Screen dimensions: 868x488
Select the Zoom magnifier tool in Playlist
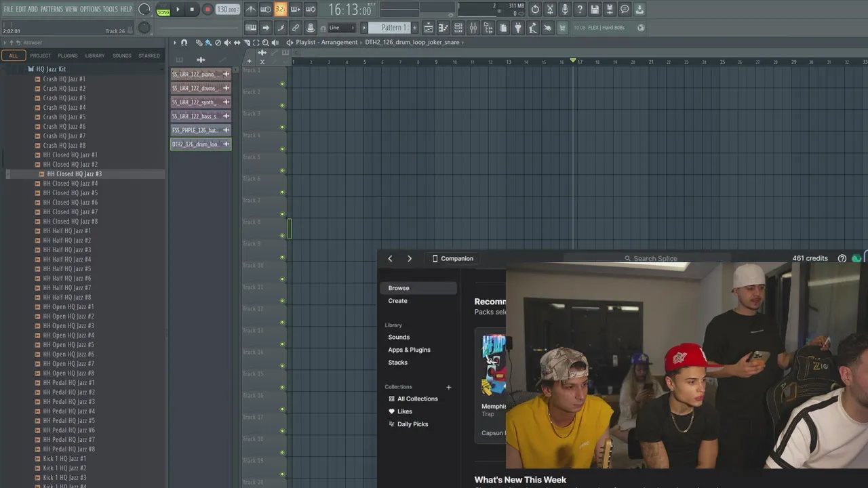pyautogui.click(x=265, y=42)
